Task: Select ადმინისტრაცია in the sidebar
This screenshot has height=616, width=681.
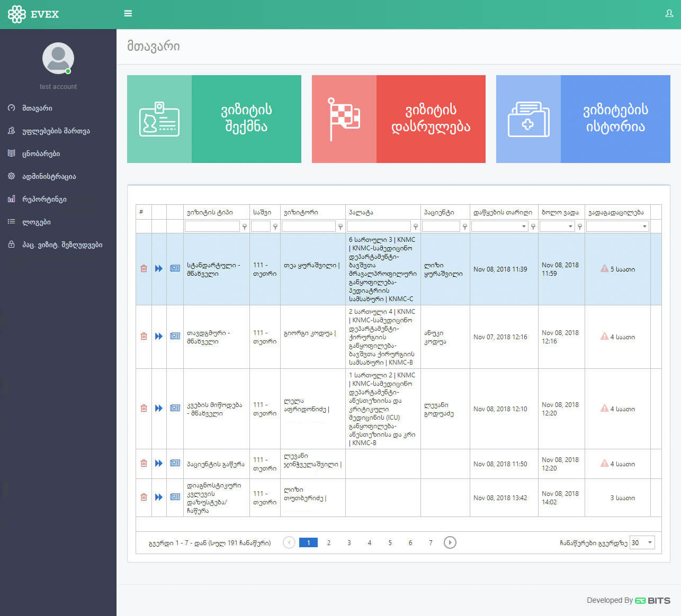Action: [x=49, y=177]
